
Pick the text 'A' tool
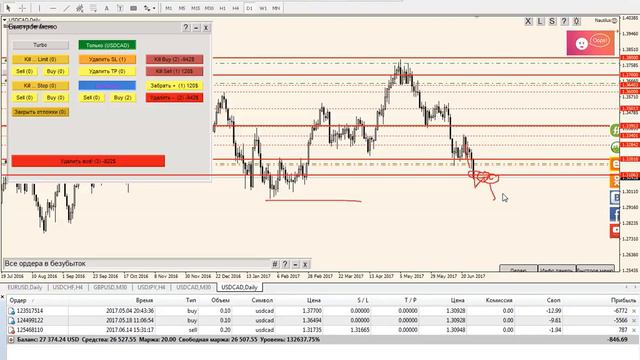(107, 8)
